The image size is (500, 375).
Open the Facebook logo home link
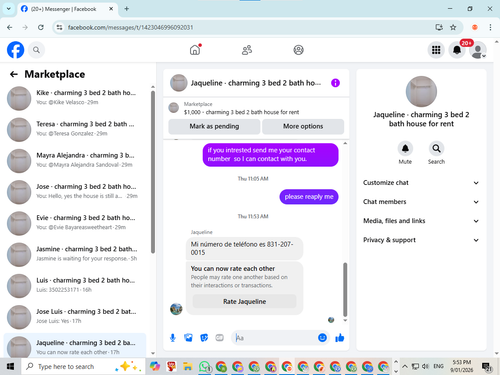[15, 50]
